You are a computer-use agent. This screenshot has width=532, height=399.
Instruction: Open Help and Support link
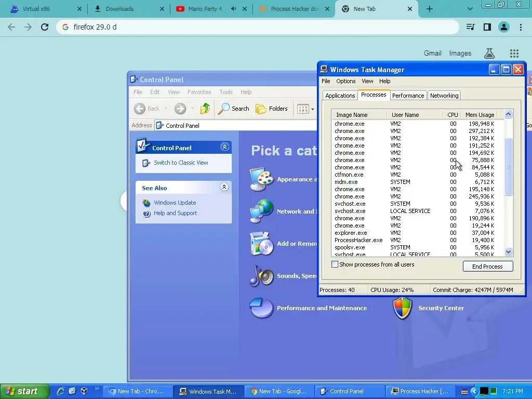175,214
